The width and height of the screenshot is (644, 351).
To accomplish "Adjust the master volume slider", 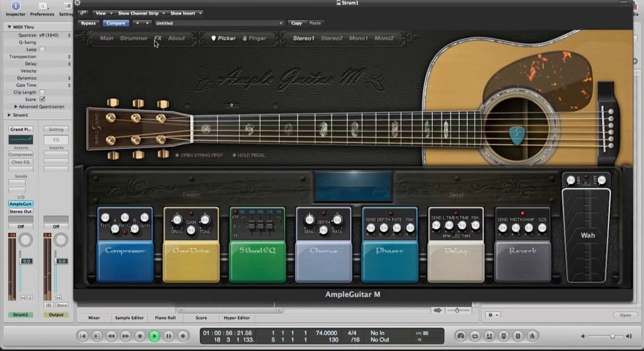I will pyautogui.click(x=606, y=336).
